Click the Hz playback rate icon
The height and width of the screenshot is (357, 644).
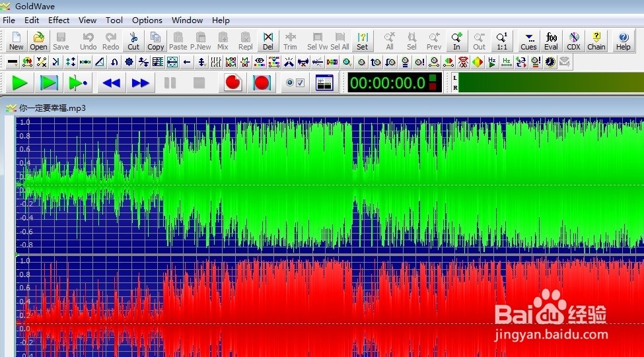click(492, 62)
